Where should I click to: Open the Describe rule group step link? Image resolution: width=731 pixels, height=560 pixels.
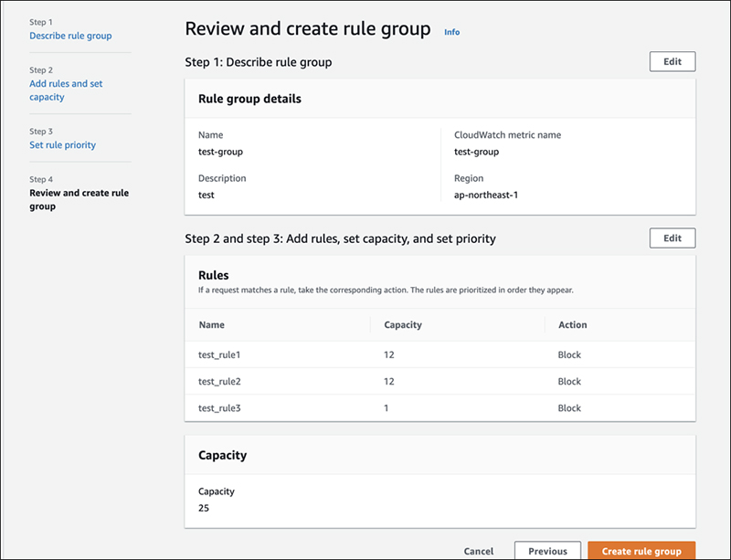click(x=70, y=36)
